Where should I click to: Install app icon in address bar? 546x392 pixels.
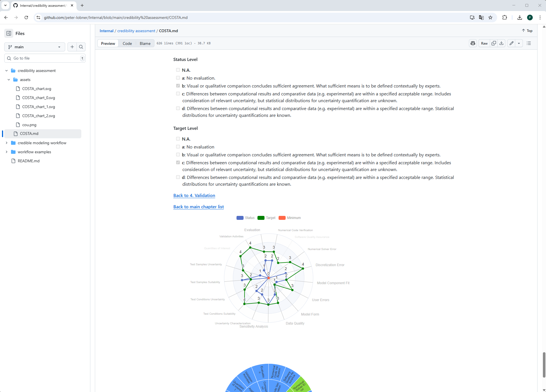472,17
